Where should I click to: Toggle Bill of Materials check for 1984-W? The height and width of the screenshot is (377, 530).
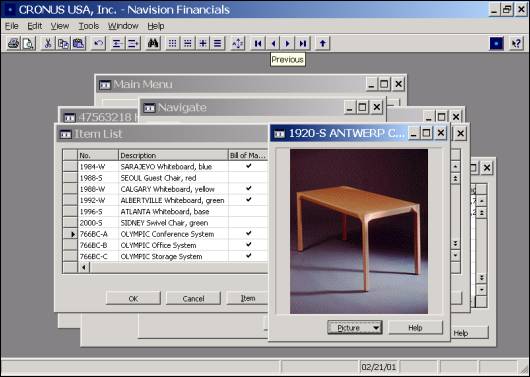pos(249,166)
